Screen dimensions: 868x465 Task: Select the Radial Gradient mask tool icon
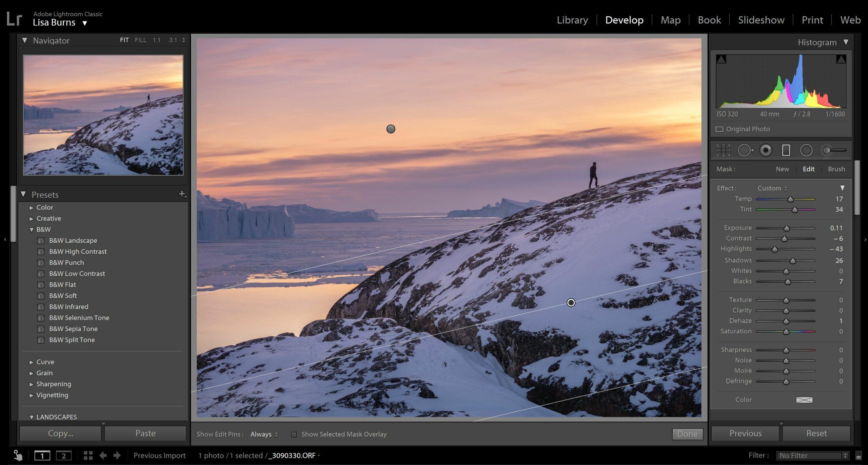[x=806, y=150]
